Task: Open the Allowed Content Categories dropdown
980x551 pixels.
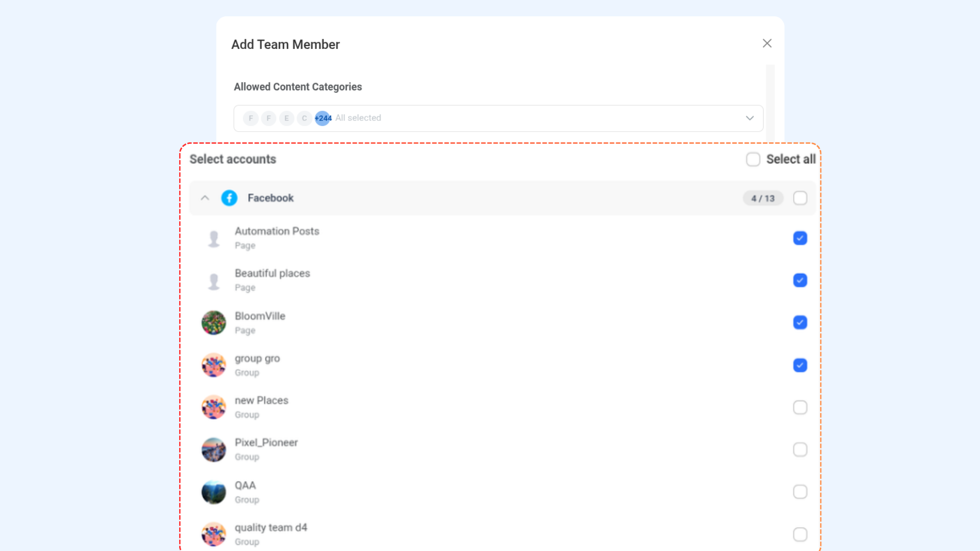Action: click(749, 118)
